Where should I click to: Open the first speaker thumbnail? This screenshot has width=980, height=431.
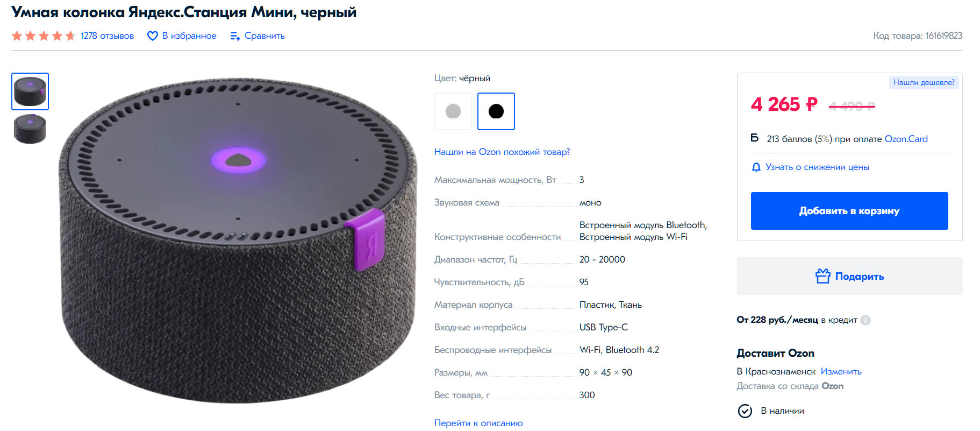30,91
